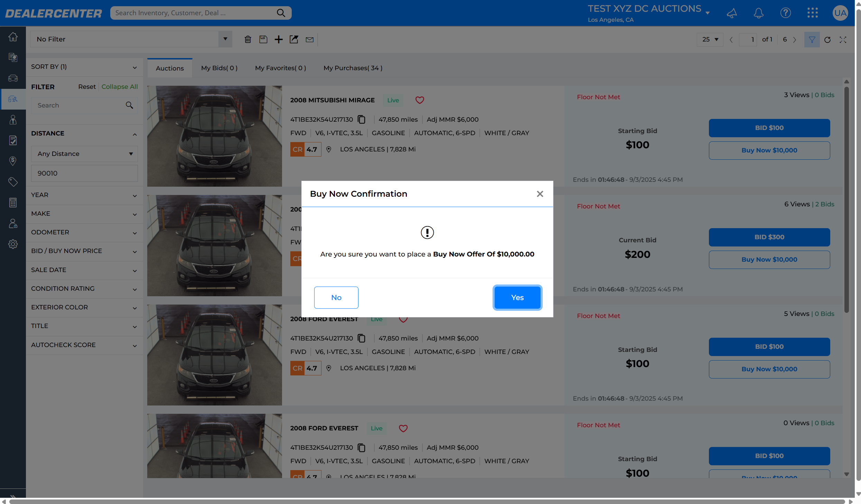Image resolution: width=861 pixels, height=504 pixels.
Task: Go to the next results page
Action: [794, 40]
